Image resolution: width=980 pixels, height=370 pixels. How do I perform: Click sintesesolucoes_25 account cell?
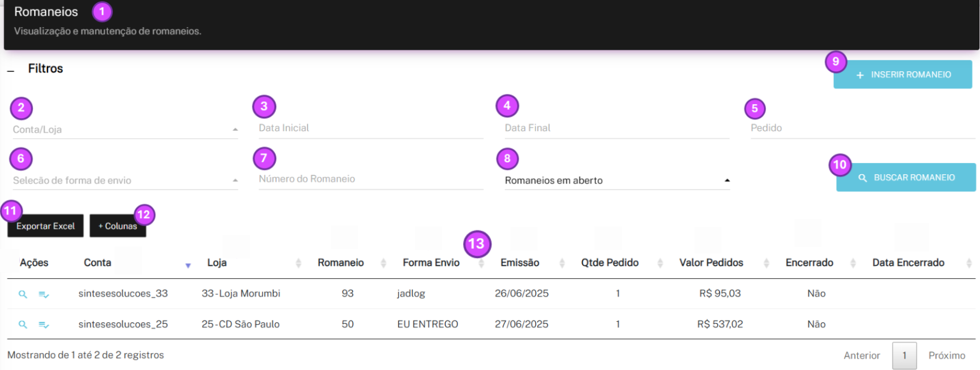tap(123, 324)
